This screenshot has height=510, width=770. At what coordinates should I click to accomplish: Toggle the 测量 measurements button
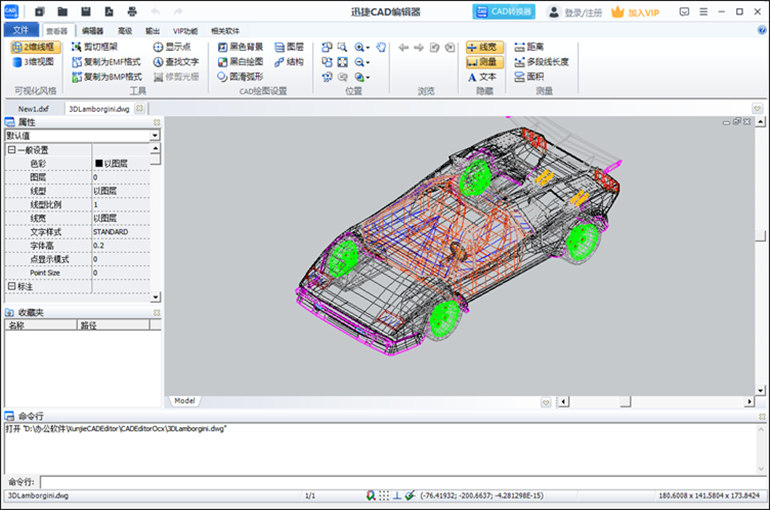click(485, 62)
